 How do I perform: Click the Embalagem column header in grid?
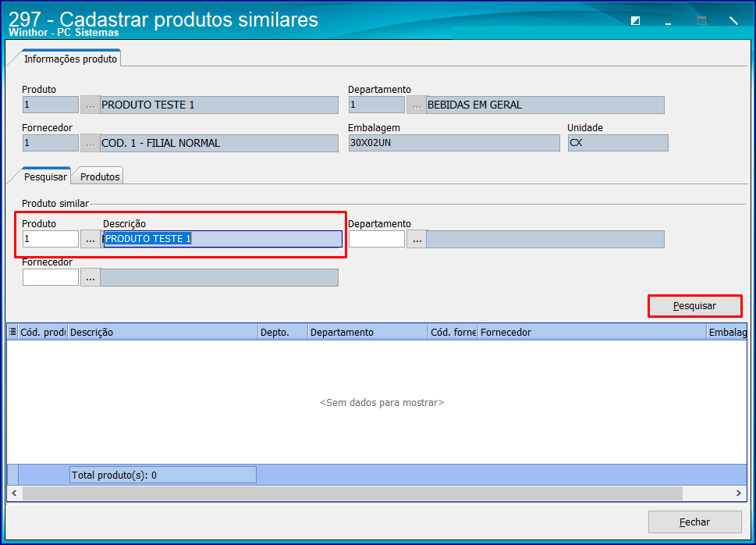coord(727,332)
